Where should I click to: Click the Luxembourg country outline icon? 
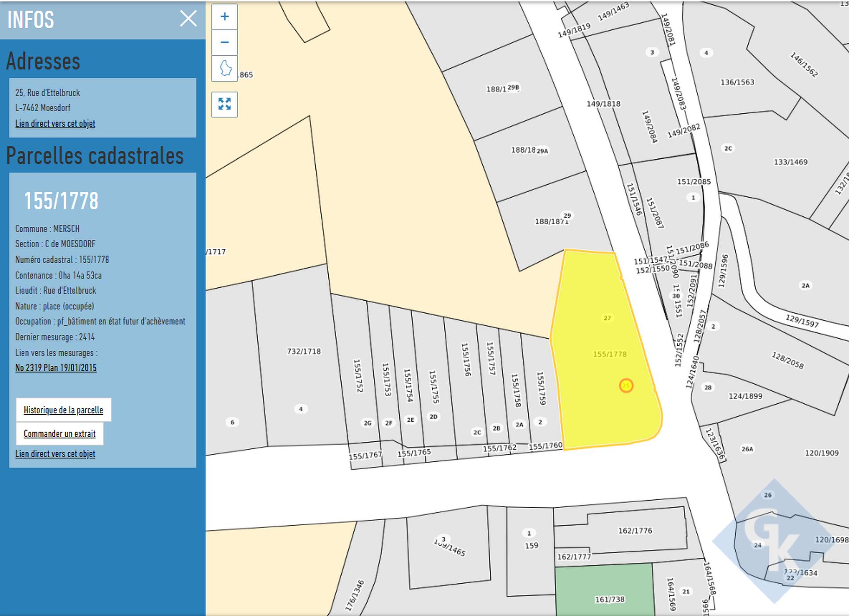pyautogui.click(x=225, y=69)
